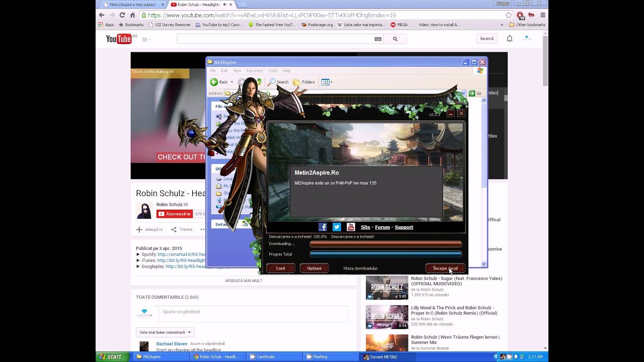Click the YouTube search magnifier button

pos(395,39)
